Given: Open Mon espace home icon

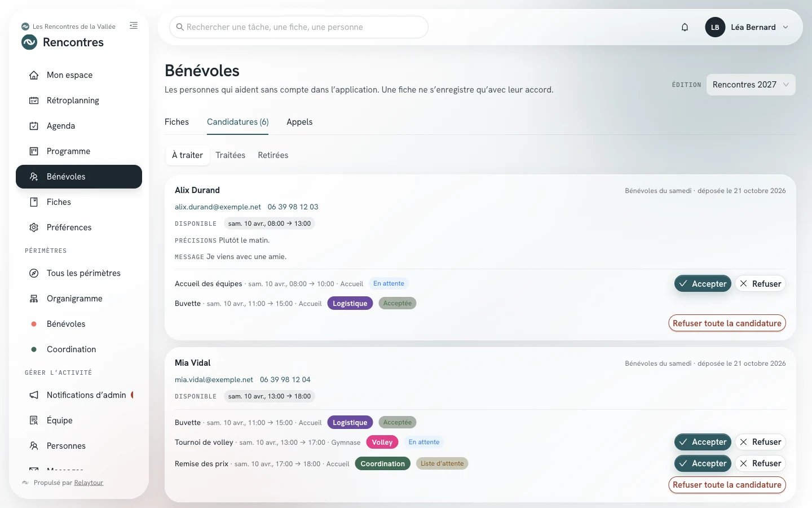Looking at the screenshot, I should point(34,75).
